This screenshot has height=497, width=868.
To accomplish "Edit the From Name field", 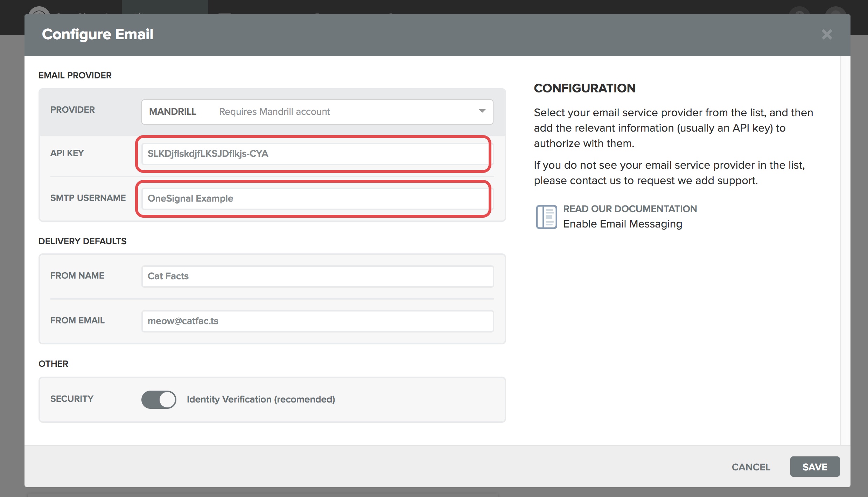I will pos(317,276).
